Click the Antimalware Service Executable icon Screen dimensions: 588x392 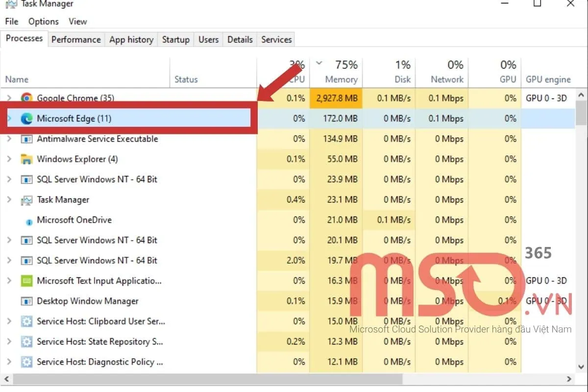[x=26, y=139]
